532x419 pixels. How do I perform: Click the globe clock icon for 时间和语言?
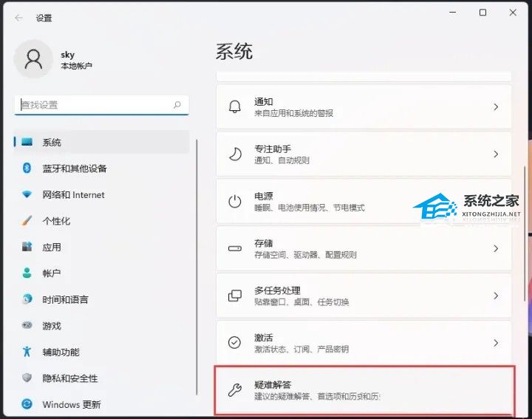27,299
